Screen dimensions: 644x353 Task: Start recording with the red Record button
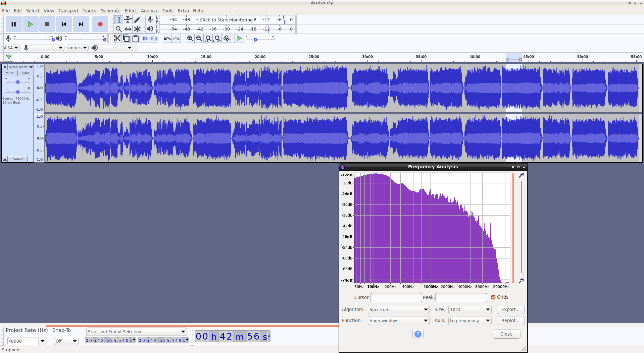point(100,24)
